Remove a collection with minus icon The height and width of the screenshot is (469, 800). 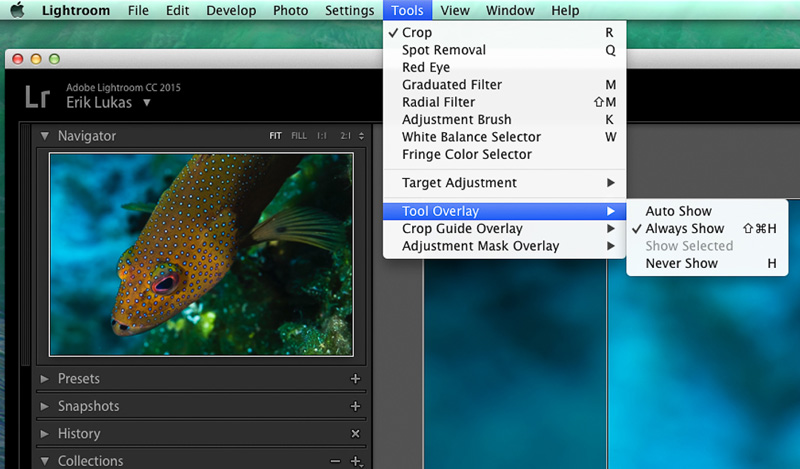click(335, 461)
